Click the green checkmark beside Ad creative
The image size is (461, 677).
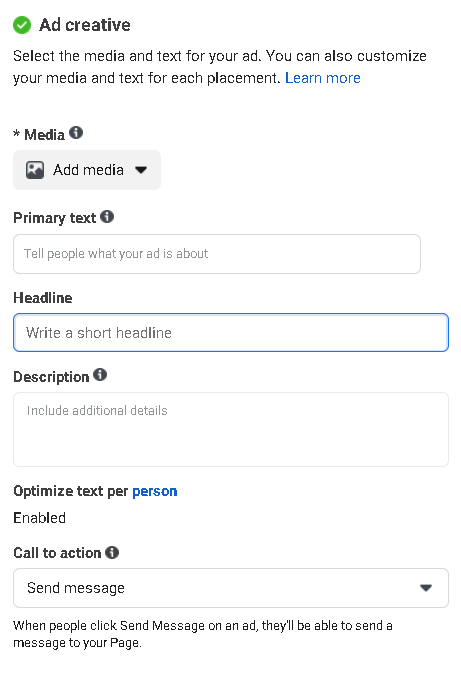pos(22,25)
